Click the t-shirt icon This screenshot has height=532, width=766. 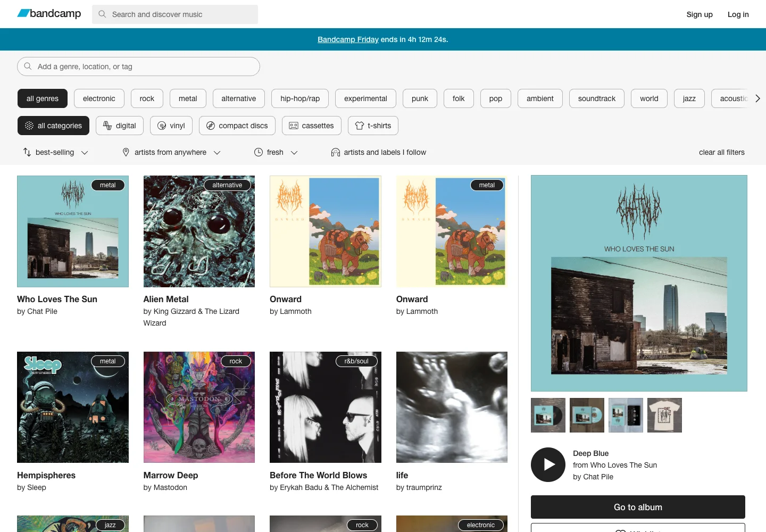point(360,126)
